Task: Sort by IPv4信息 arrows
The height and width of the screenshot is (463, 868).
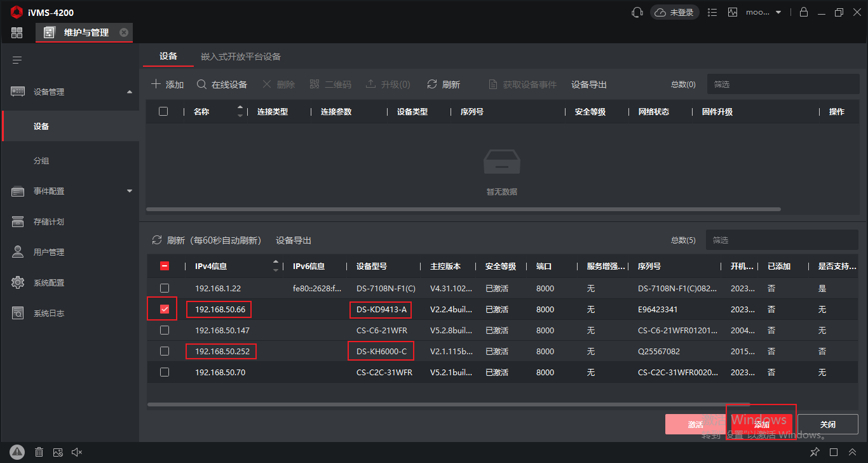Action: pos(276,266)
